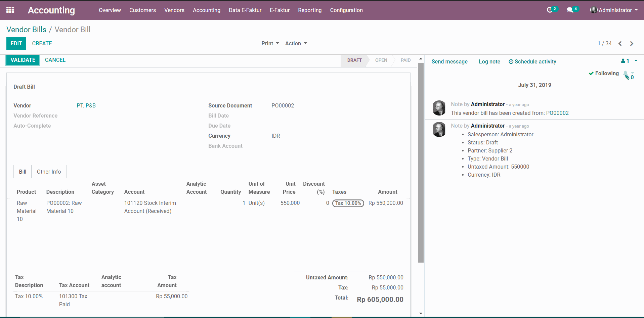Viewport: 644px width, 318px height.
Task: Expand the Action dropdown
Action: (296, 44)
